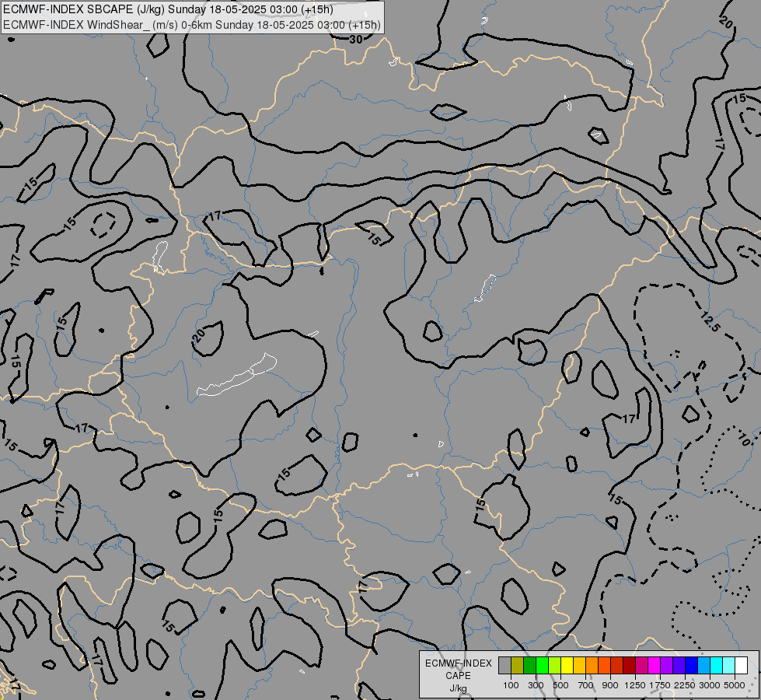
Task: Click the WindShear 0-6km header line
Action: click(x=192, y=25)
